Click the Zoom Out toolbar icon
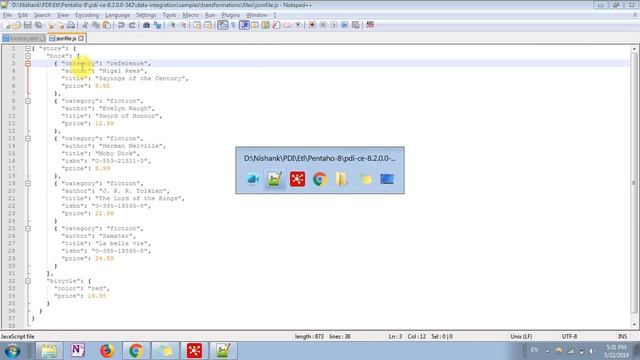 point(183,25)
